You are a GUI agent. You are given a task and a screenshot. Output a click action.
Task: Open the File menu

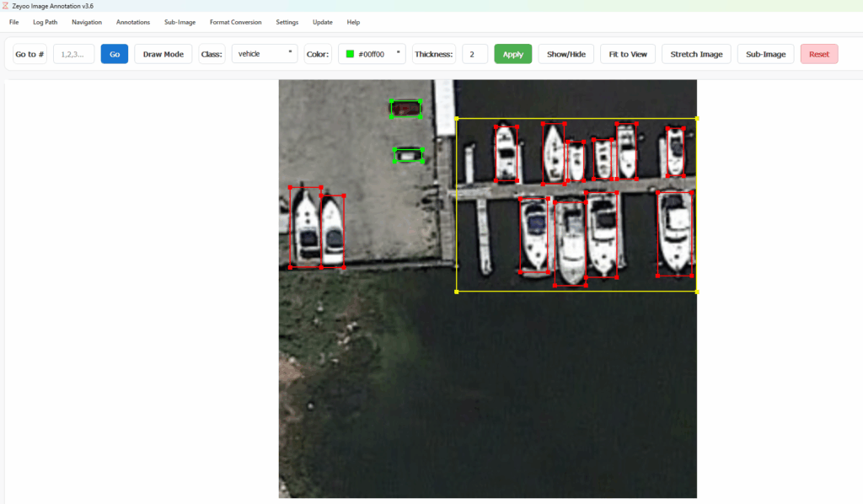pyautogui.click(x=13, y=22)
